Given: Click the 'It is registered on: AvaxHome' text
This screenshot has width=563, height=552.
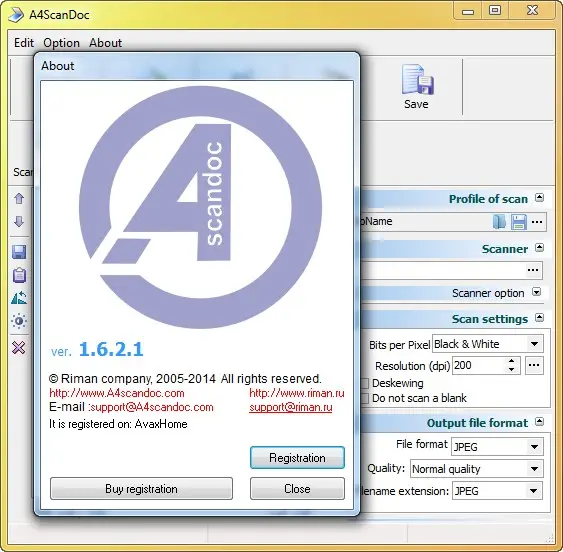Looking at the screenshot, I should point(118,424).
